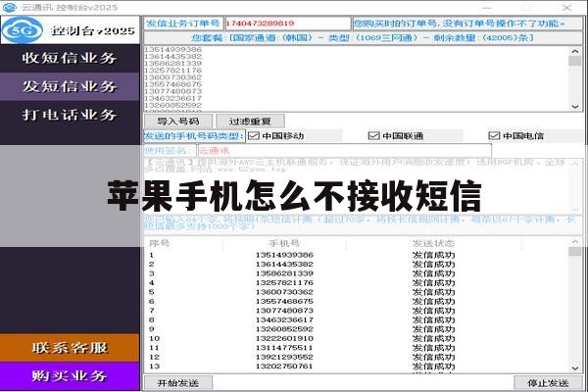The image size is (588, 392).
Task: Toggle the 中国移动 checkbox
Action: click(254, 136)
